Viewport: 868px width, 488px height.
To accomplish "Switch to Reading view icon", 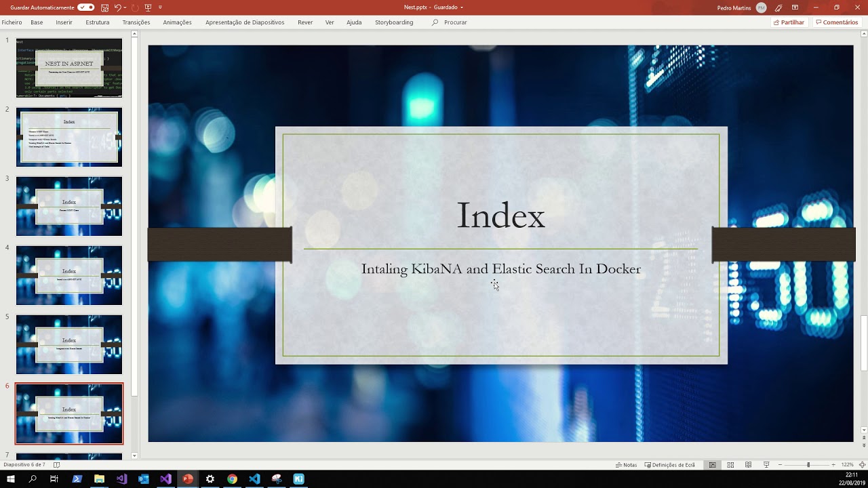I will pyautogui.click(x=749, y=465).
